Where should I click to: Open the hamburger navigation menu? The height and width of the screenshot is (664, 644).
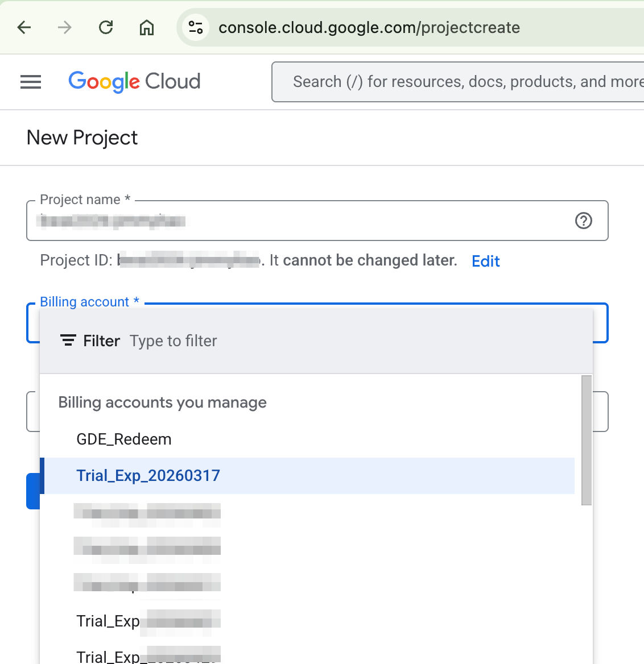[x=31, y=82]
